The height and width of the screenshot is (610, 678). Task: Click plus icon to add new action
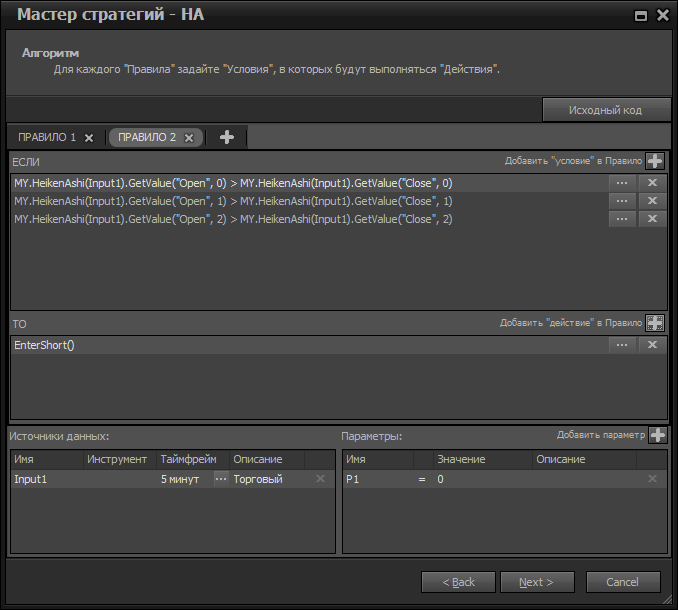click(655, 323)
